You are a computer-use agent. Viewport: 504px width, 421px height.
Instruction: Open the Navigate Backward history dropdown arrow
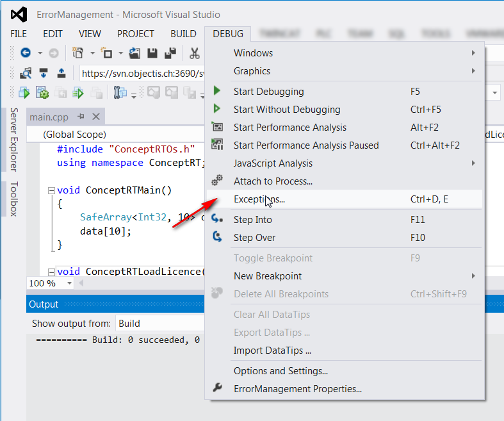click(x=40, y=53)
